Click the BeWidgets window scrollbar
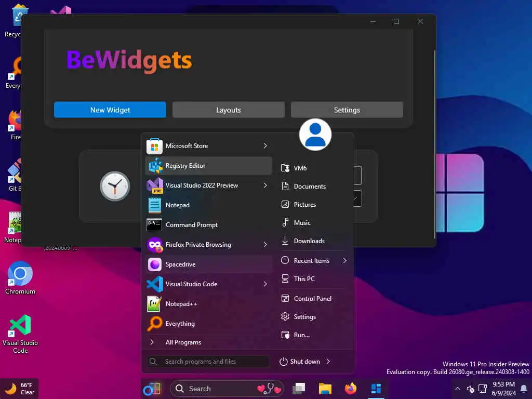532x399 pixels. coord(435,144)
